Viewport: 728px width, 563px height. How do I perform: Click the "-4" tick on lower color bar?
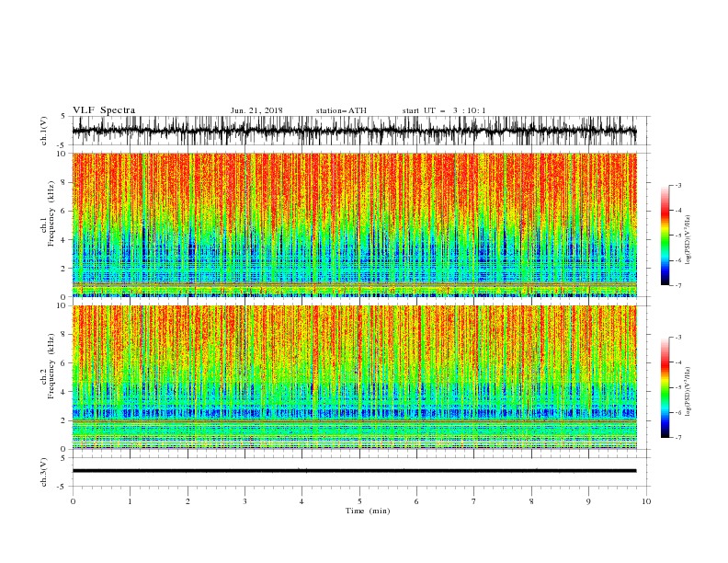(x=678, y=362)
